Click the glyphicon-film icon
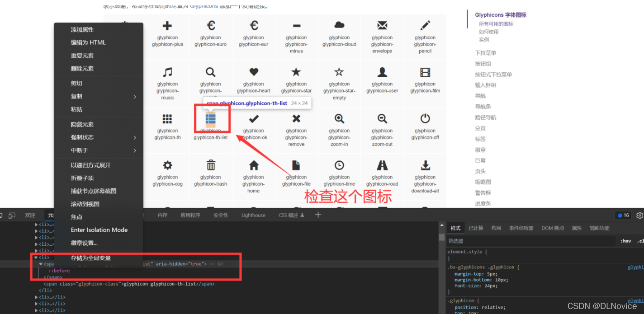Screen dimensions: 644x314 tap(425, 72)
